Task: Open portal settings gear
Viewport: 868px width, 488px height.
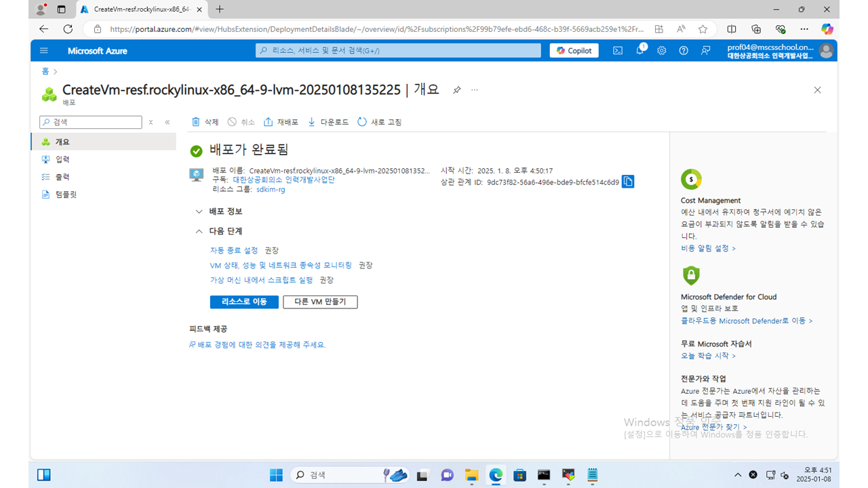Action: pyautogui.click(x=662, y=51)
